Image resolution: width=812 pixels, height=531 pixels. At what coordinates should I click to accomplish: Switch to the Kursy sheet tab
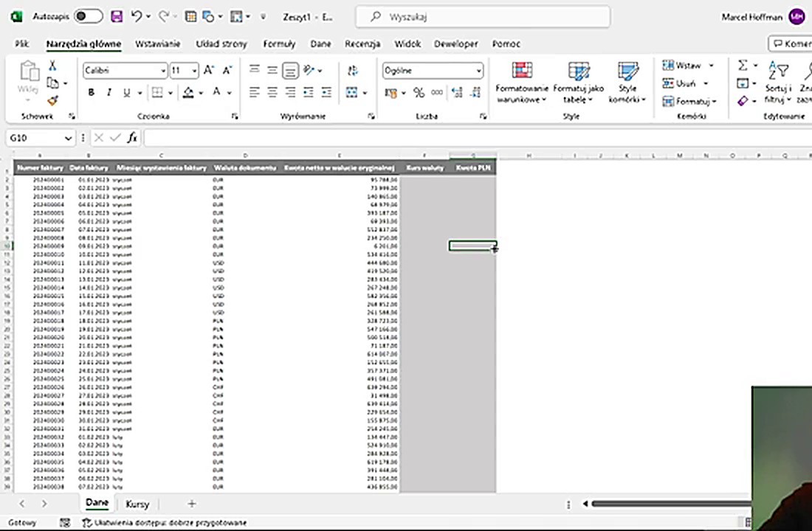137,504
